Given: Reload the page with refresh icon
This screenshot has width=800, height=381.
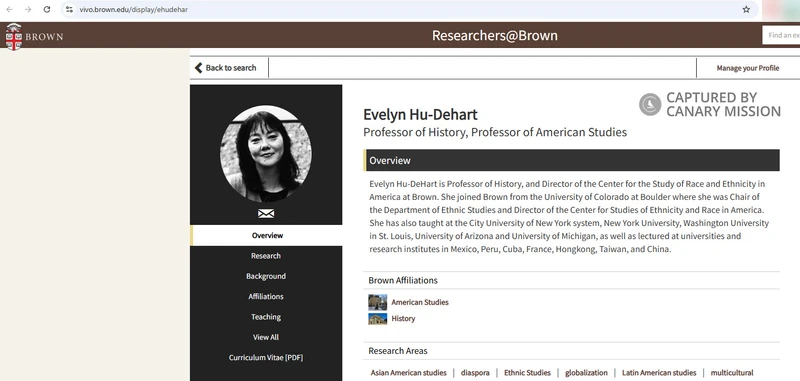Looking at the screenshot, I should [46, 10].
